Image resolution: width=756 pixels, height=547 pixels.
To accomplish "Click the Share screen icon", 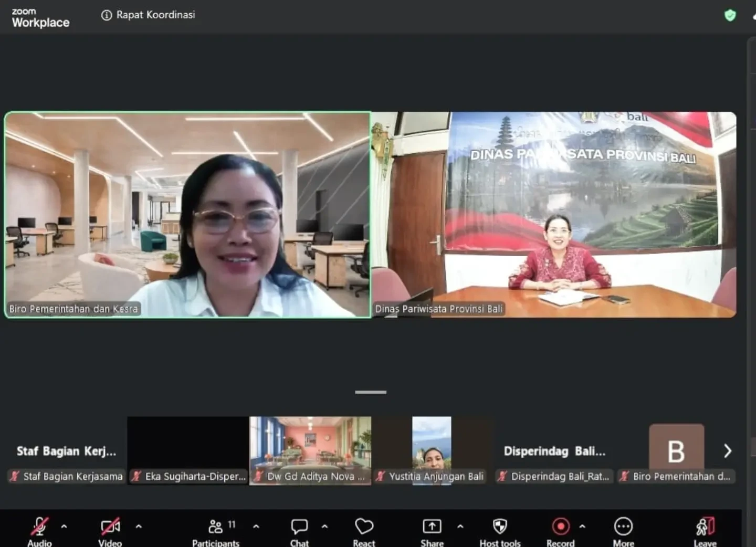I will (x=432, y=527).
